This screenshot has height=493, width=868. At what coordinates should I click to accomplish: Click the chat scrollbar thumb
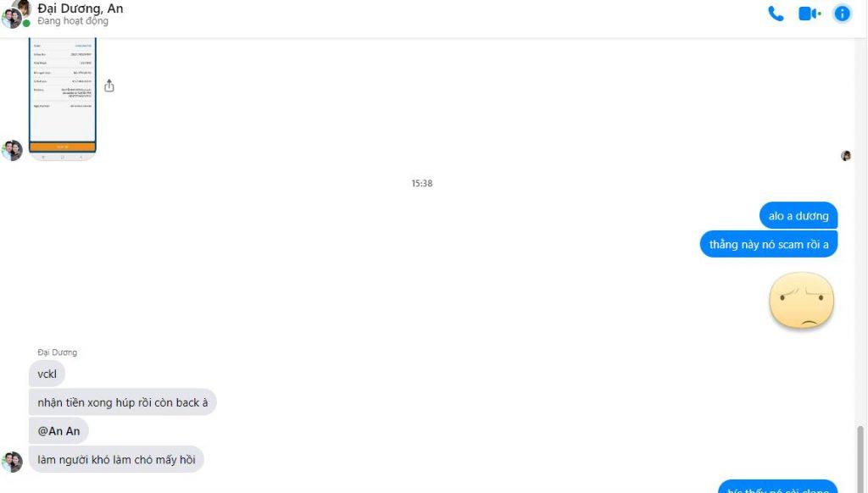click(x=860, y=457)
